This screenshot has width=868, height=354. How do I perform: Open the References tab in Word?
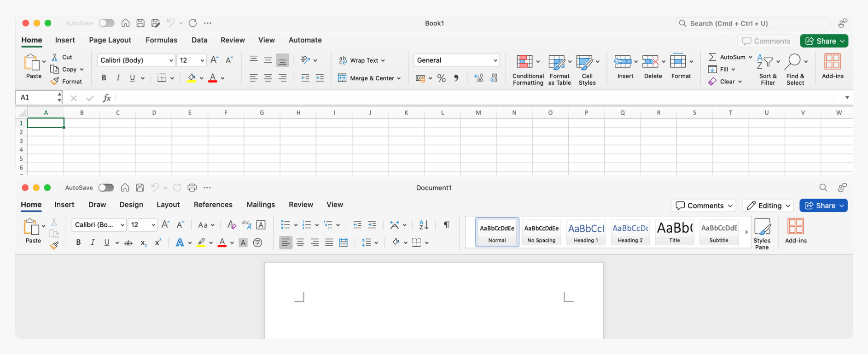(x=213, y=205)
